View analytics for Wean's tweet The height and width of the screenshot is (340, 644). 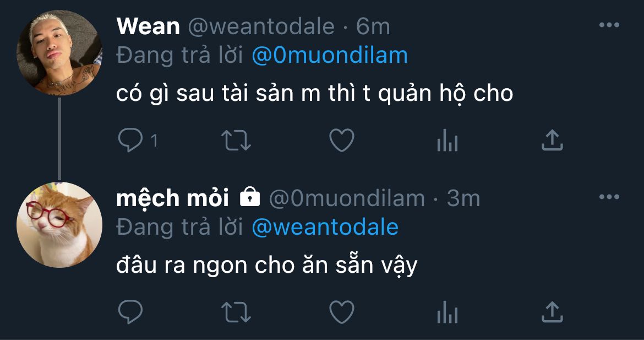(x=447, y=140)
